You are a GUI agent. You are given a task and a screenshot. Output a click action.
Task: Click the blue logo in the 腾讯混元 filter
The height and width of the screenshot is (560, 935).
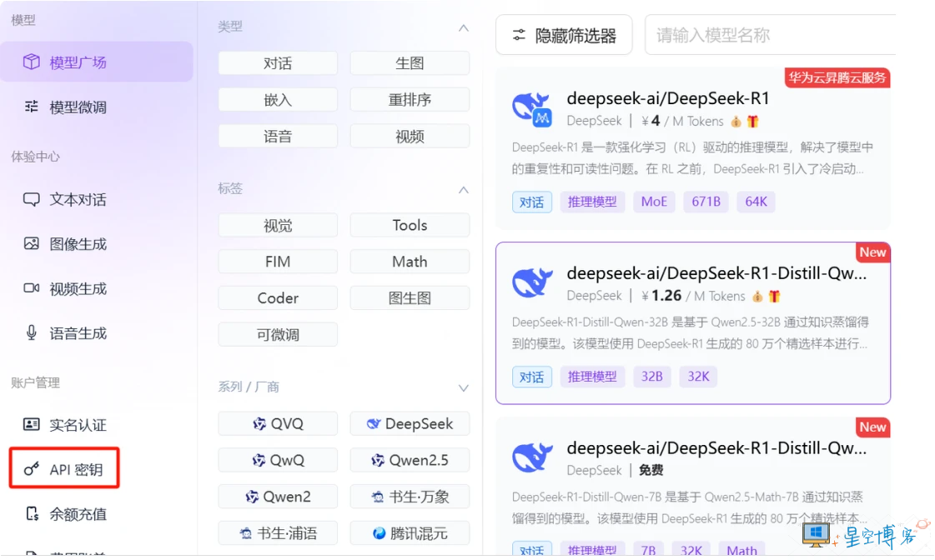click(x=379, y=533)
